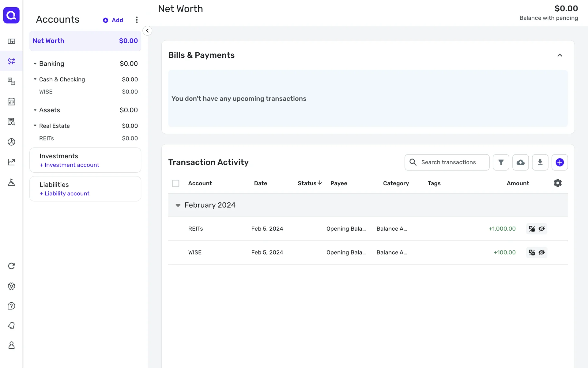Screen dimensions: 588x368
Task: Collapse the February 2024 transaction group
Action: click(x=178, y=205)
